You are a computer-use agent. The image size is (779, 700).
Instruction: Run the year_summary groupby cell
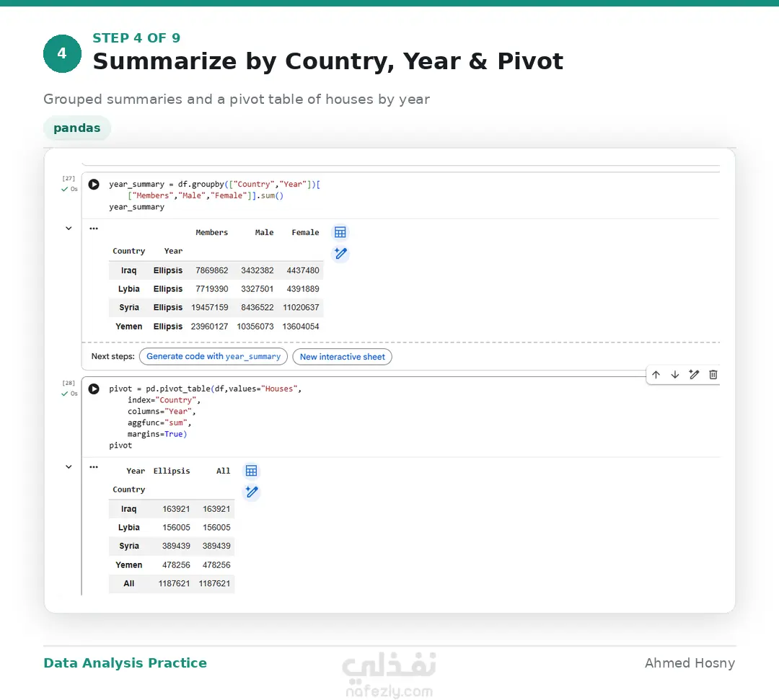[93, 184]
